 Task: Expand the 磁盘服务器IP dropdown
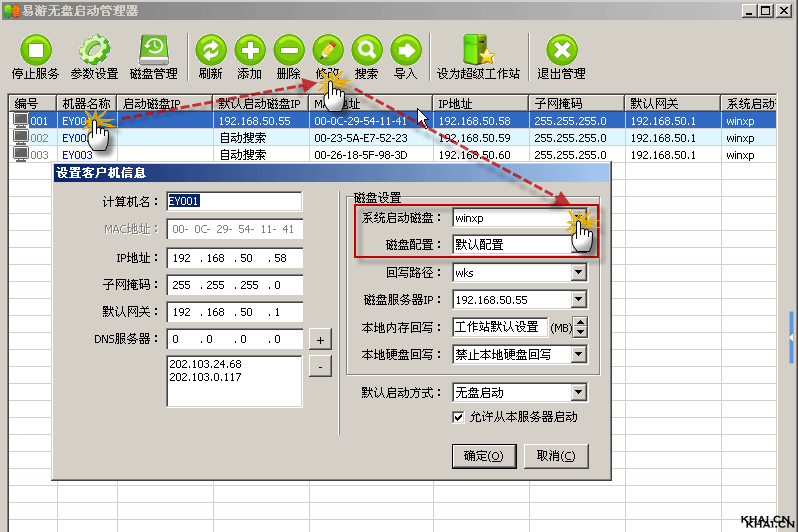click(578, 299)
